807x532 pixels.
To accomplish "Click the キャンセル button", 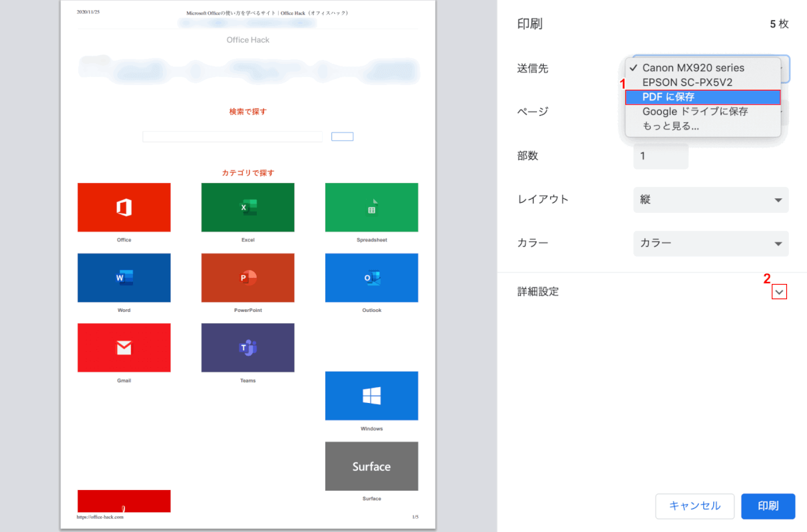I will point(695,506).
